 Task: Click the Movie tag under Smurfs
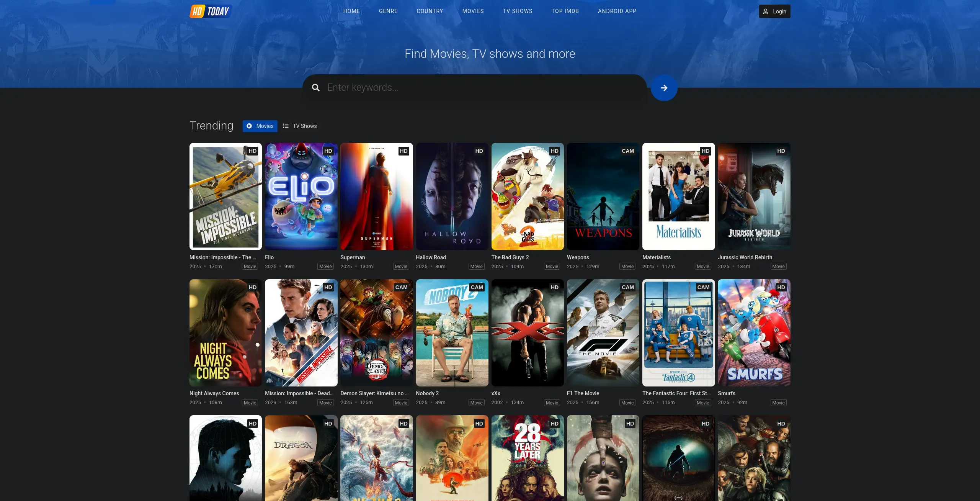point(778,403)
